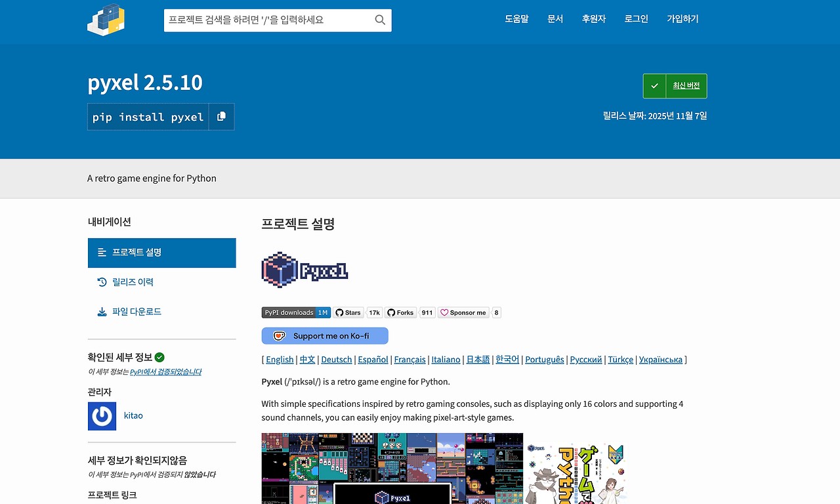Click the PyPI logo in header
840x504 pixels.
tap(106, 20)
